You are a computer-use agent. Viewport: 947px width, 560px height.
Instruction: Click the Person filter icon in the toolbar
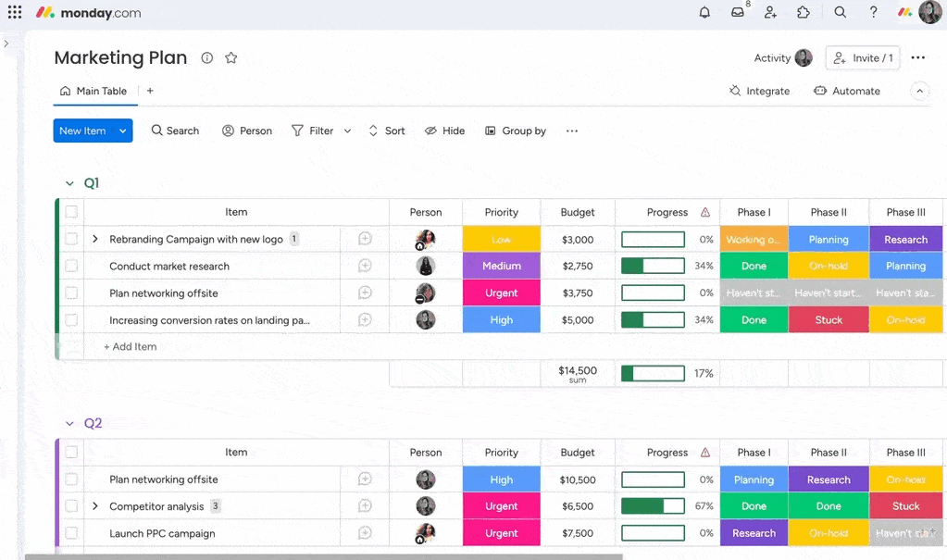pos(226,131)
